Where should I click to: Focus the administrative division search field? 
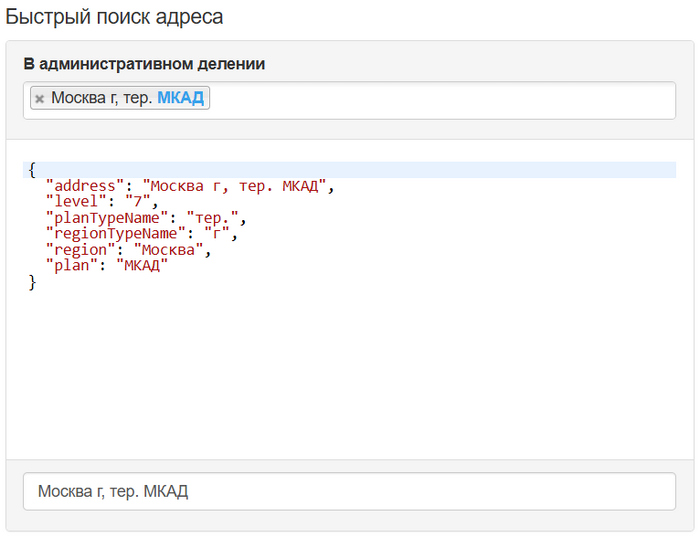click(349, 100)
